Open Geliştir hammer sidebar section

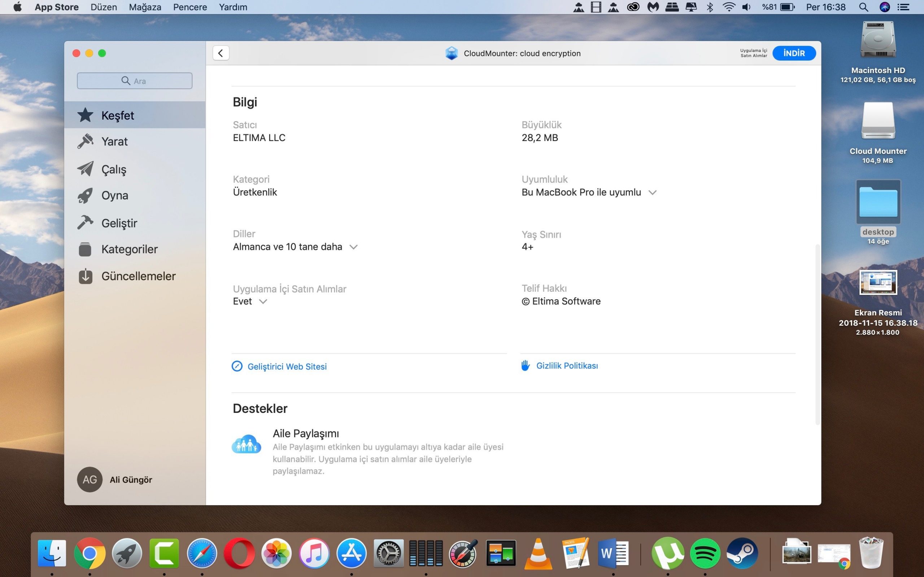pos(119,223)
